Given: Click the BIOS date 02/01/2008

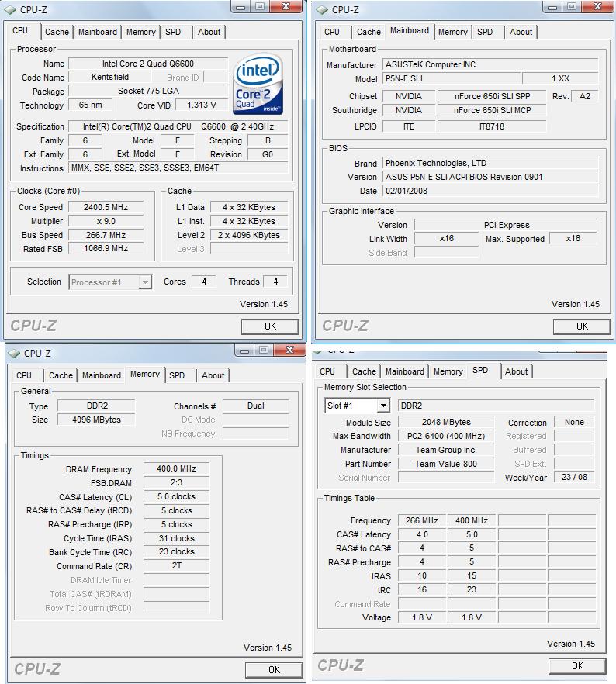Looking at the screenshot, I should click(x=490, y=191).
